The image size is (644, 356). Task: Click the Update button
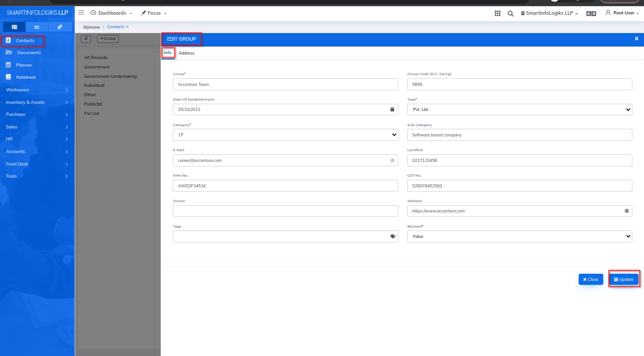coord(624,279)
